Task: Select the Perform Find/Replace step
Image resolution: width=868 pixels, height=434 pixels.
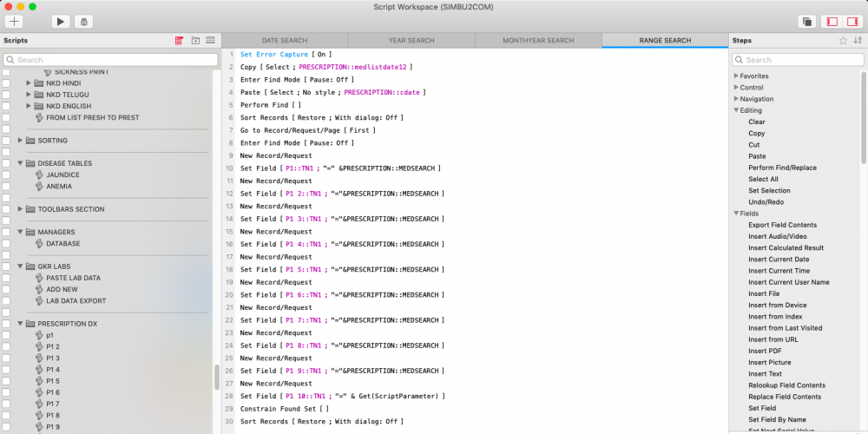Action: click(782, 168)
